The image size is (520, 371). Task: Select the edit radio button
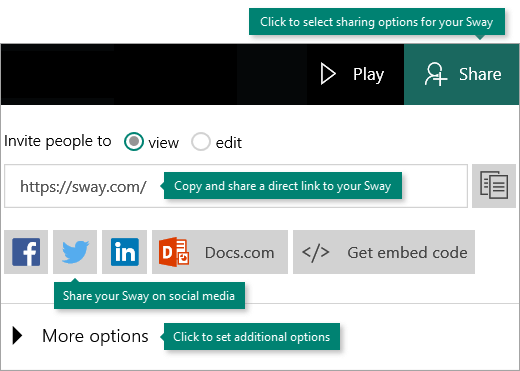201,142
